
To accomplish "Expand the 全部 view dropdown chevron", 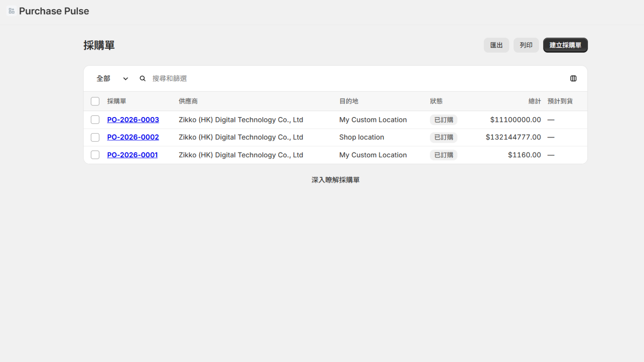I will (126, 79).
